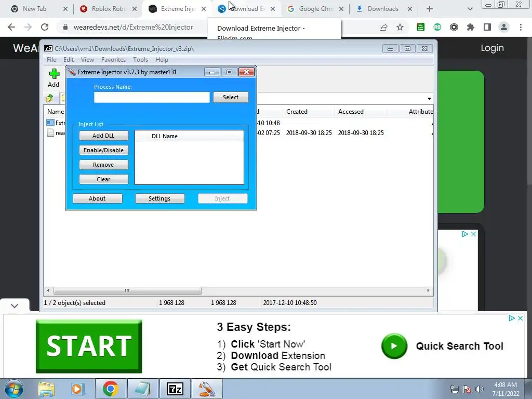Click the Extreme Injector file icon in list
This screenshot has width=532, height=399.
50,123
